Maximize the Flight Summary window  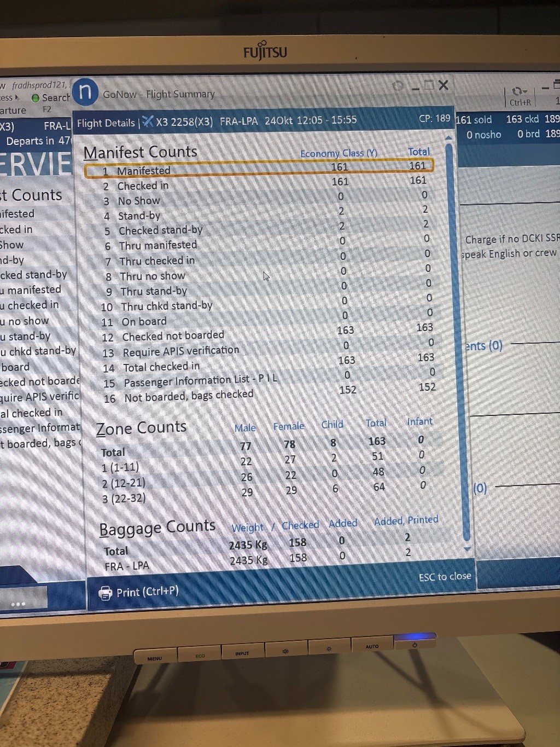(x=429, y=85)
